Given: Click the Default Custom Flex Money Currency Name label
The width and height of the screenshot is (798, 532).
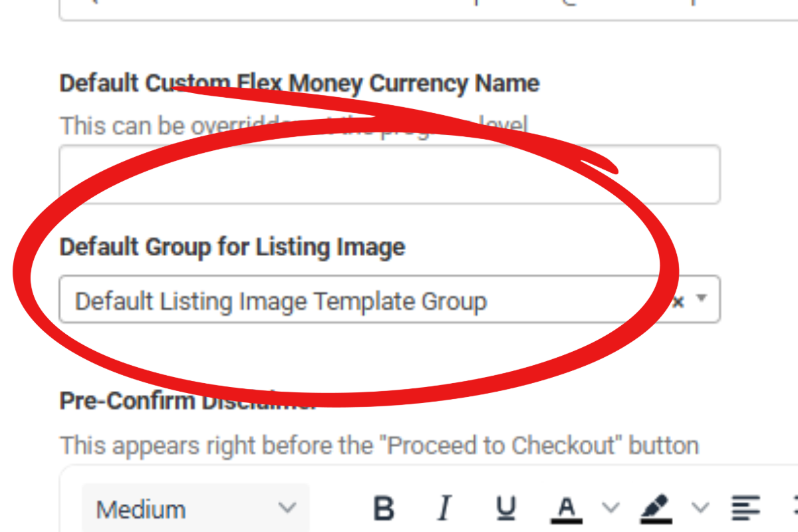Looking at the screenshot, I should click(300, 84).
